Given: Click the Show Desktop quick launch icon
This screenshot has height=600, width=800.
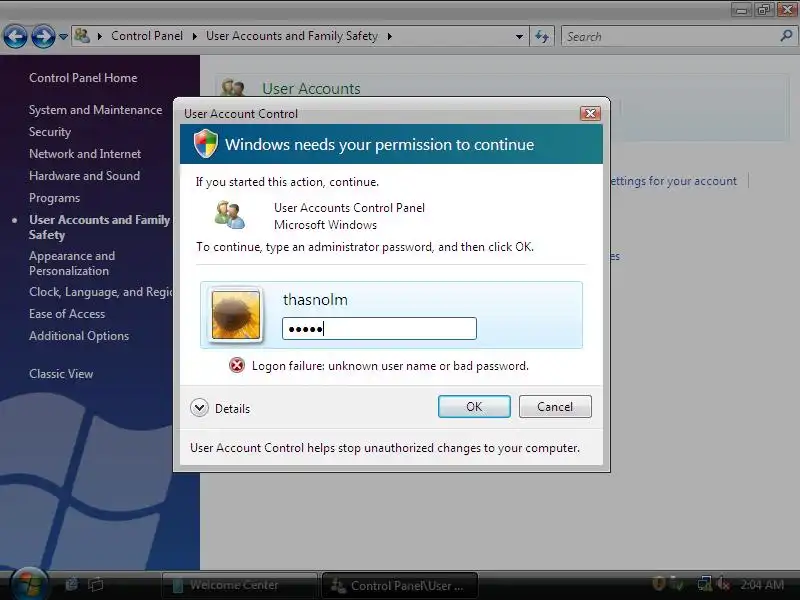Looking at the screenshot, I should (x=72, y=584).
